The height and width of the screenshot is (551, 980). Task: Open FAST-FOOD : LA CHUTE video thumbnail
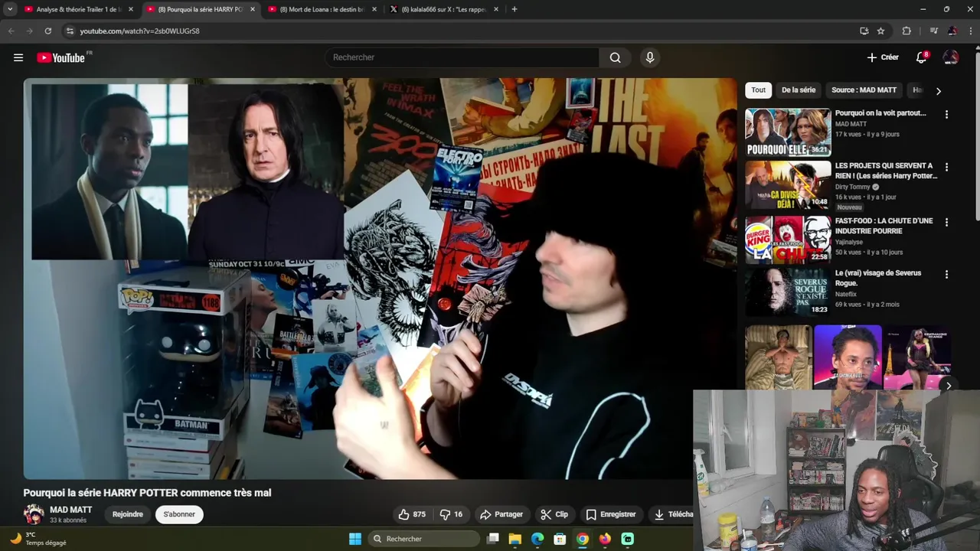pyautogui.click(x=788, y=240)
